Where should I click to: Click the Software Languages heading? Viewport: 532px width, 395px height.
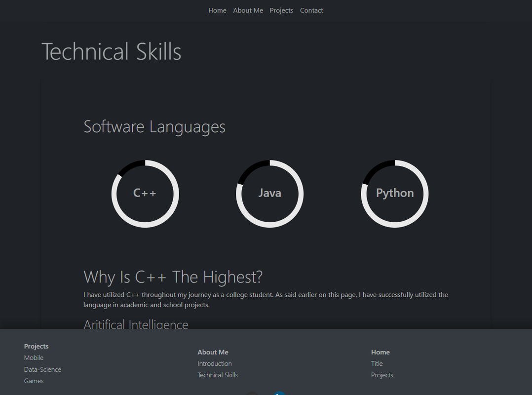tap(154, 127)
